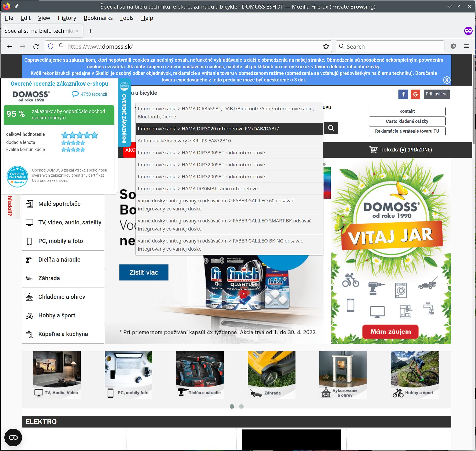Click the Heureka Overené zákazníkmi badge

coord(17,177)
